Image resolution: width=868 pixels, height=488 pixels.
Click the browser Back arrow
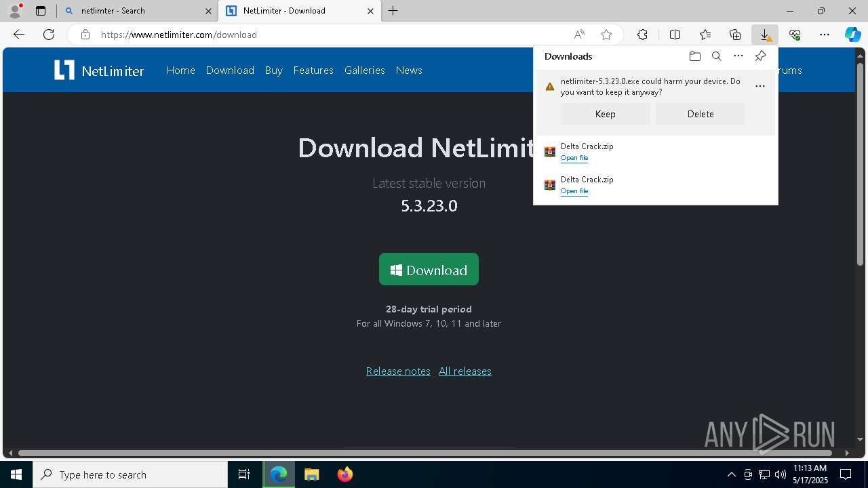[x=19, y=35]
